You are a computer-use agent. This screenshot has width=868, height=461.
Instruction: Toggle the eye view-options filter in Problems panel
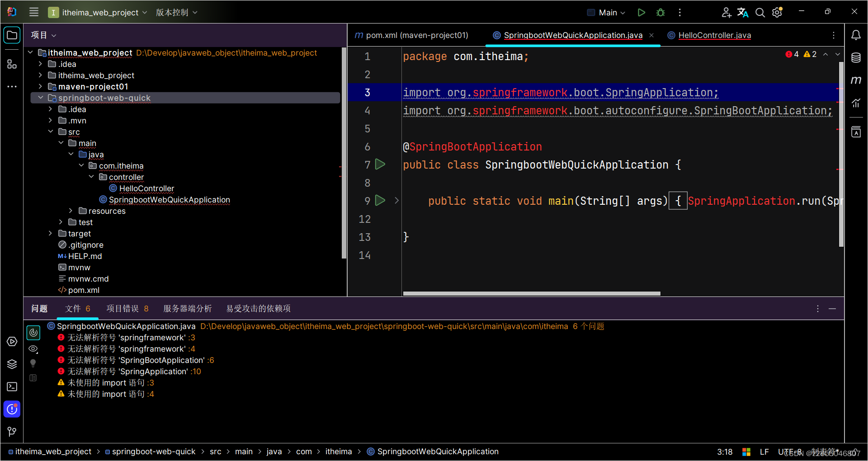pyautogui.click(x=33, y=348)
